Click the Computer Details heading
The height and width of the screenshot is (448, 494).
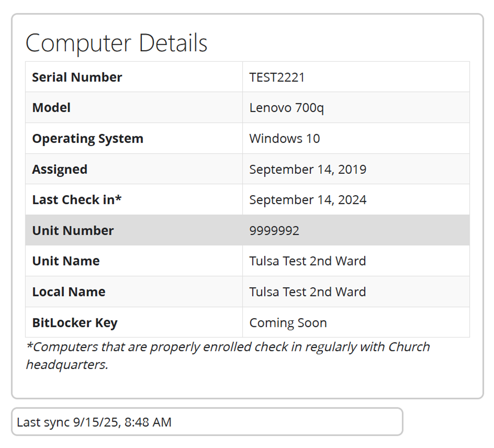click(117, 43)
